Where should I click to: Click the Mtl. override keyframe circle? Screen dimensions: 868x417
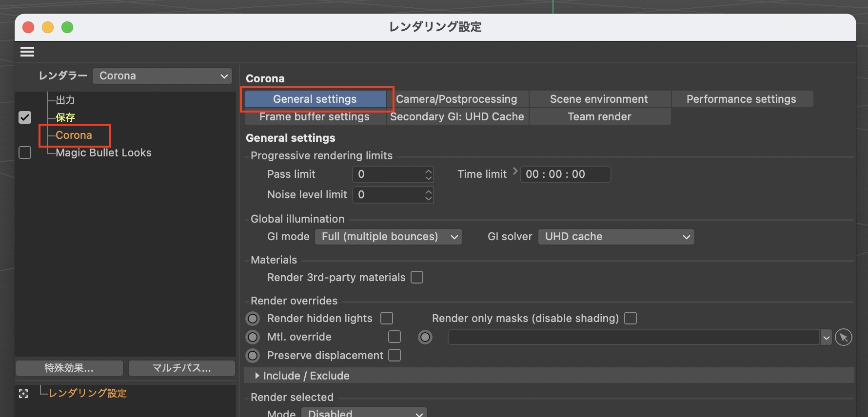click(x=253, y=337)
